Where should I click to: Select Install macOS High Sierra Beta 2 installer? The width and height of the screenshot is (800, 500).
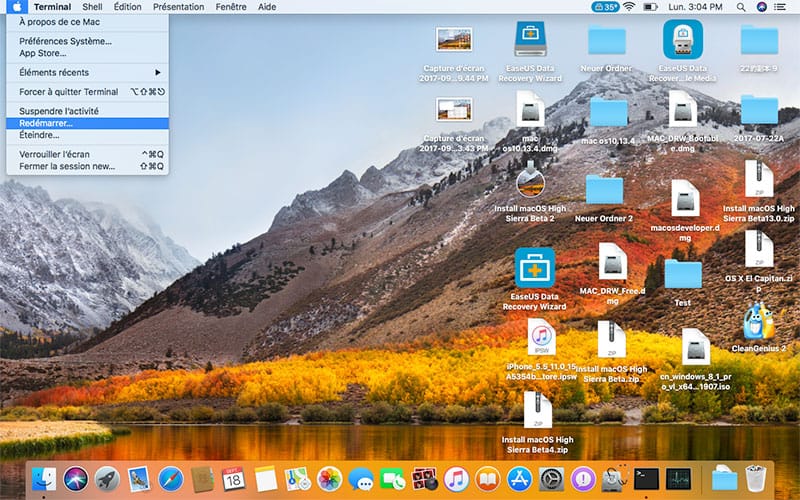(x=530, y=182)
